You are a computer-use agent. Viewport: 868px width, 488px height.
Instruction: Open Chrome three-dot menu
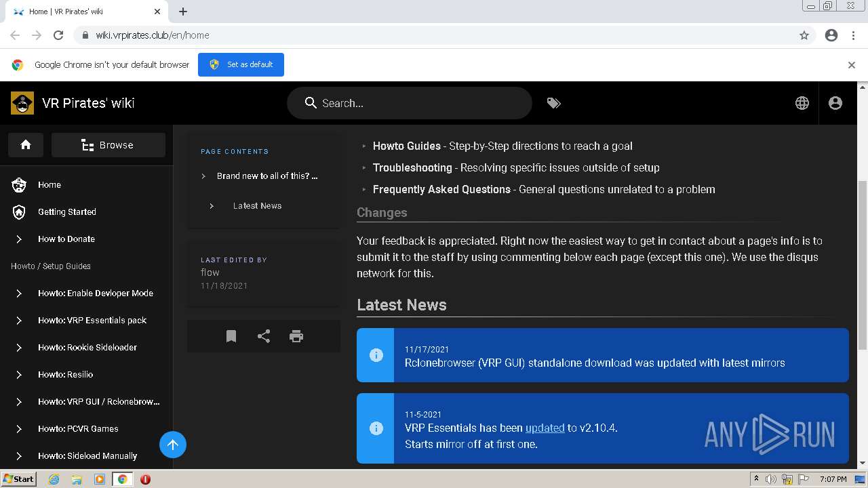(853, 35)
